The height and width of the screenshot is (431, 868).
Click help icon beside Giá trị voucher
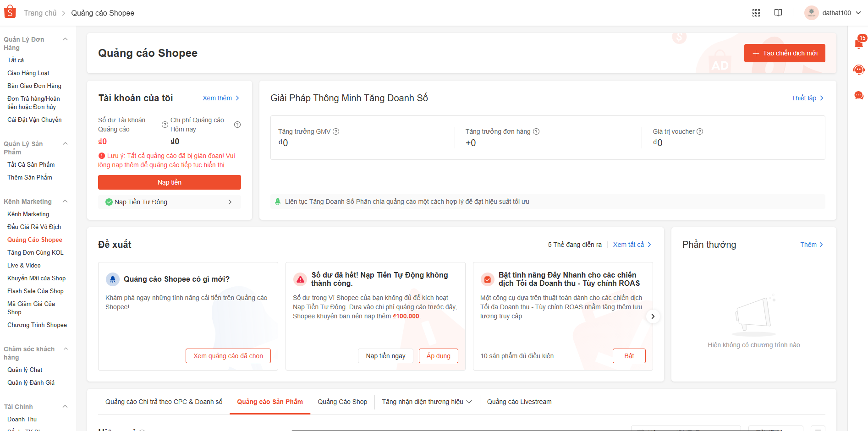point(700,131)
